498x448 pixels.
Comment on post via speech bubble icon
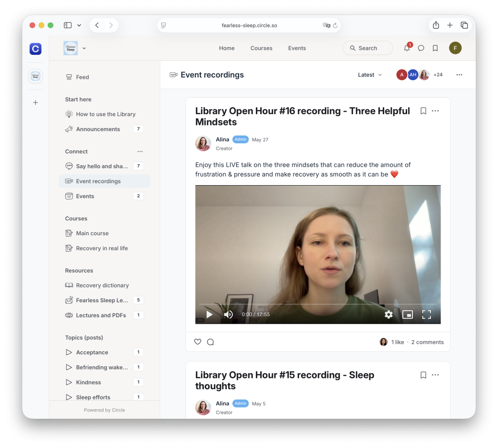point(210,342)
